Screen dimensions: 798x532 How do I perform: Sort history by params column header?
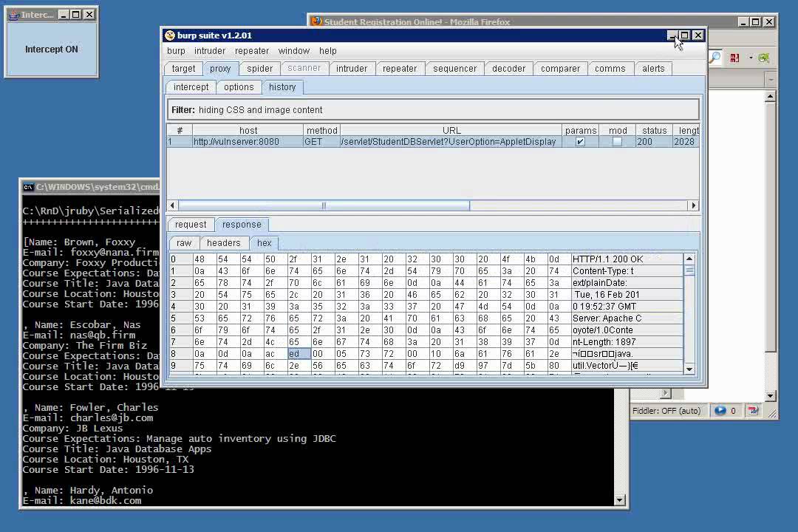point(581,130)
